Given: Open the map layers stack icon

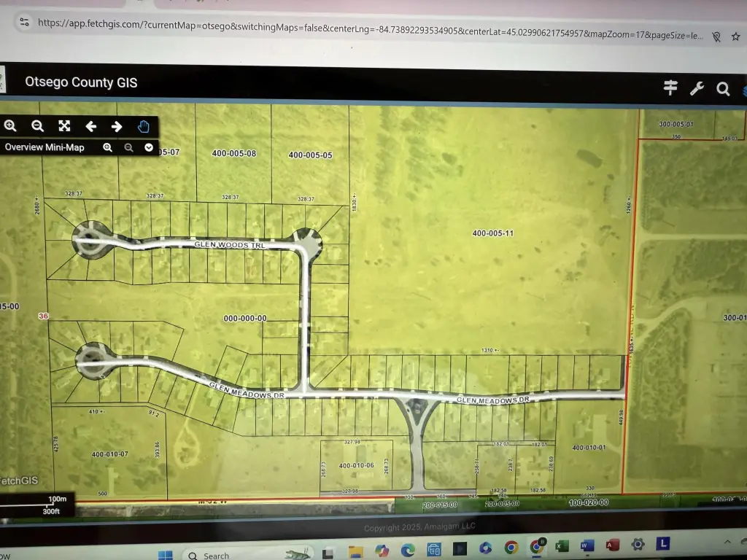Looking at the screenshot, I should tap(743, 90).
